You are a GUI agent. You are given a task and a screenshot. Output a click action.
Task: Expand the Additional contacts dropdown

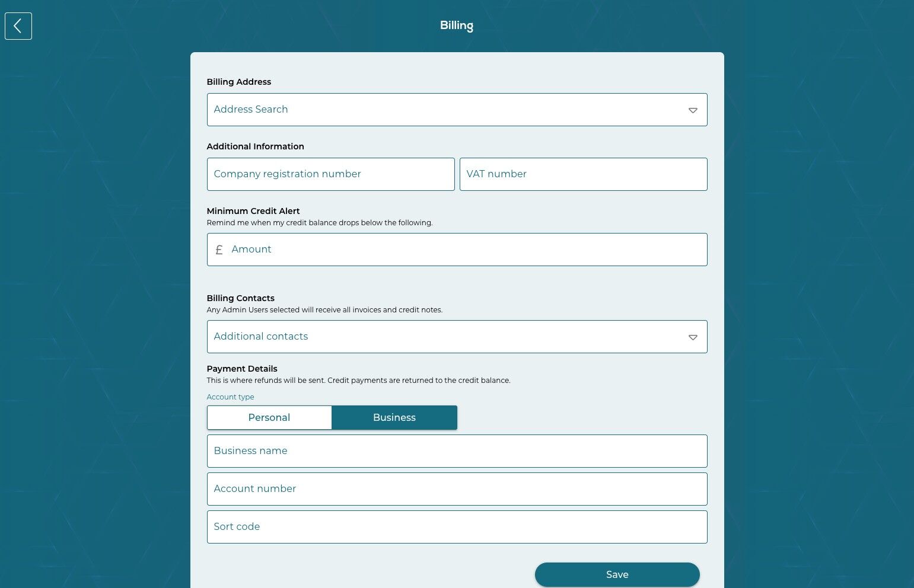(x=457, y=337)
